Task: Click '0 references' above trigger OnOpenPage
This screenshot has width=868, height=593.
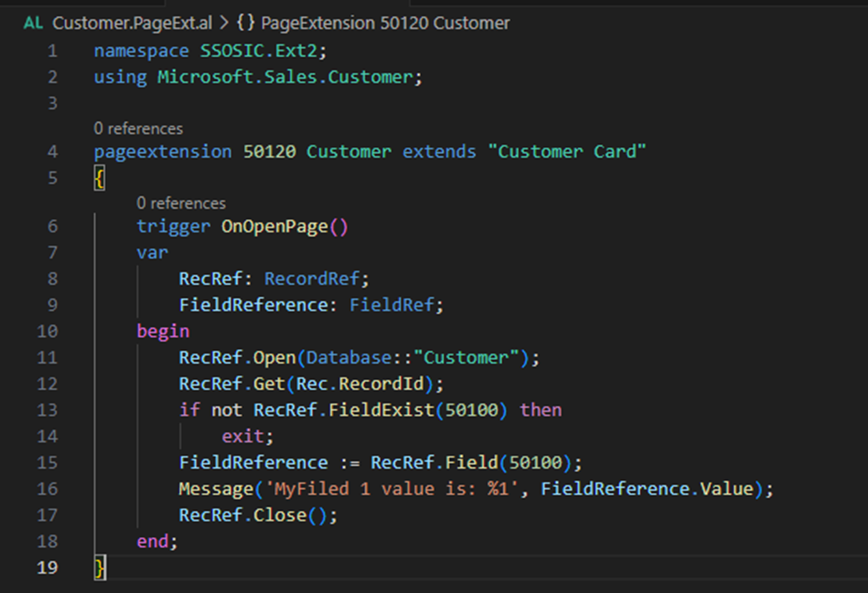Action: [181, 203]
